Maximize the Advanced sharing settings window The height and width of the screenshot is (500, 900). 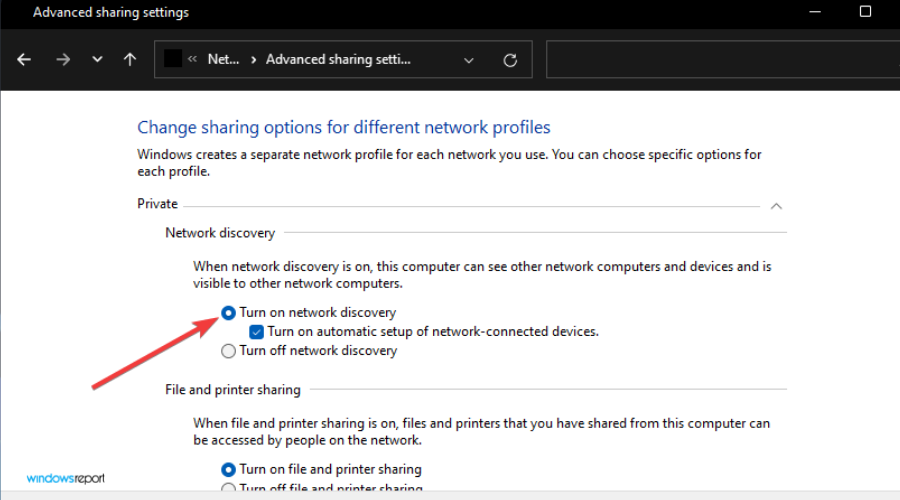coord(865,11)
